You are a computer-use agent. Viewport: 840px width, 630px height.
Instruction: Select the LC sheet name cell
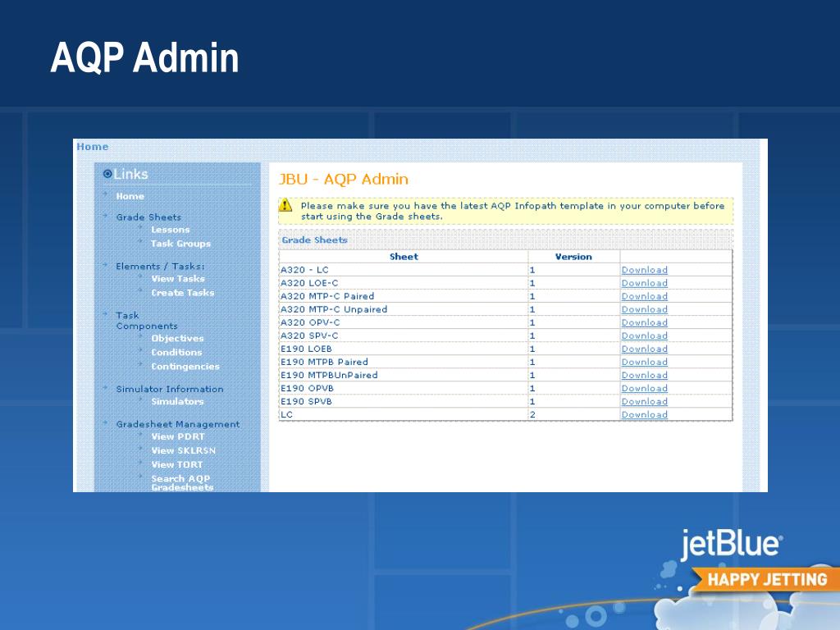(404, 414)
